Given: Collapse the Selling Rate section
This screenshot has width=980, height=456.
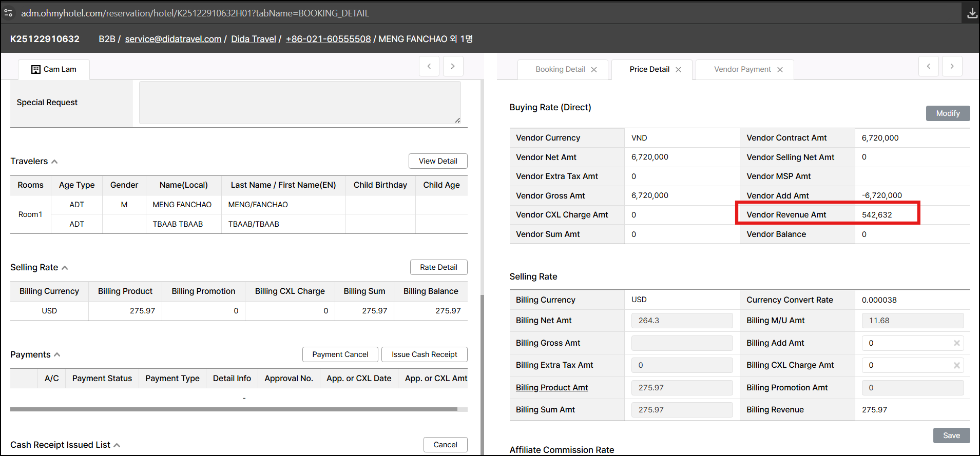Looking at the screenshot, I should [65, 268].
